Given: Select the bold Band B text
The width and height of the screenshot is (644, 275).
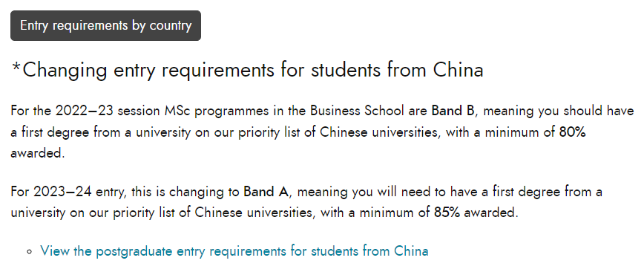Looking at the screenshot, I should 453,111.
